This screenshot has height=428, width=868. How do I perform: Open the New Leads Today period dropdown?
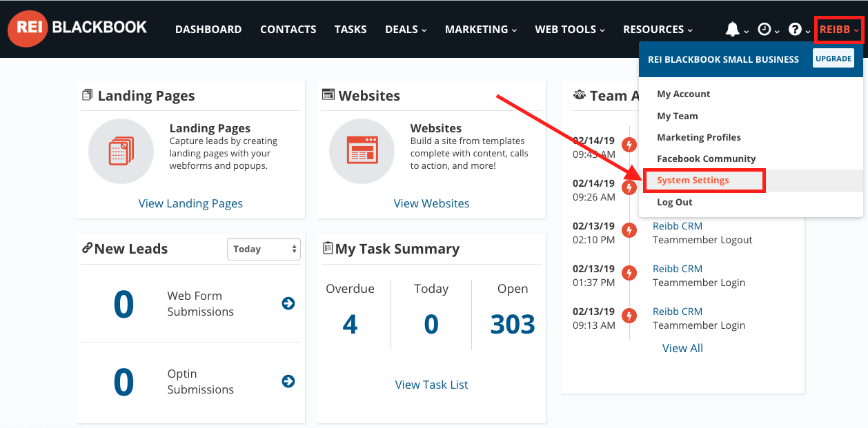(x=264, y=249)
